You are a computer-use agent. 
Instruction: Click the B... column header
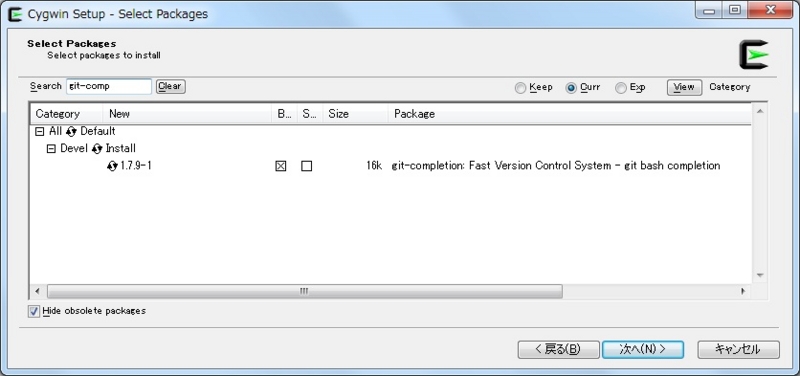285,114
